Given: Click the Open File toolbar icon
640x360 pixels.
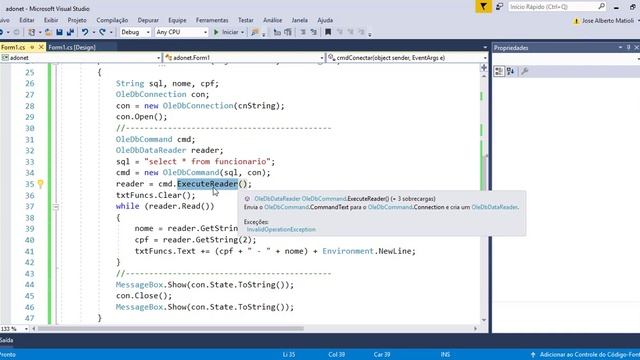Looking at the screenshot, I should (x=48, y=32).
